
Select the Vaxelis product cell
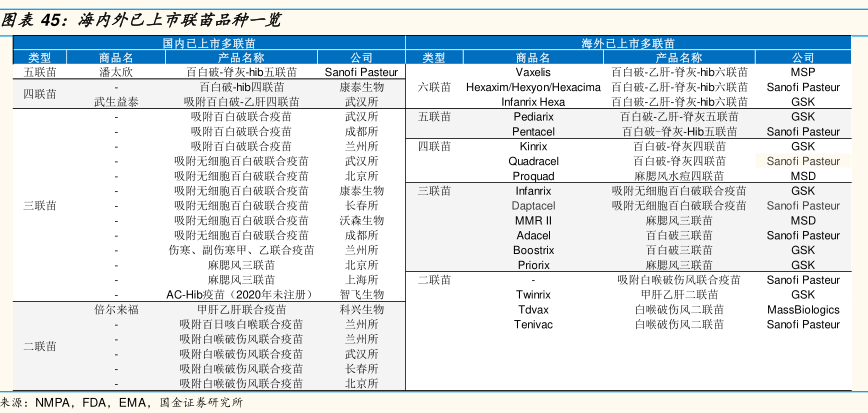[533, 72]
